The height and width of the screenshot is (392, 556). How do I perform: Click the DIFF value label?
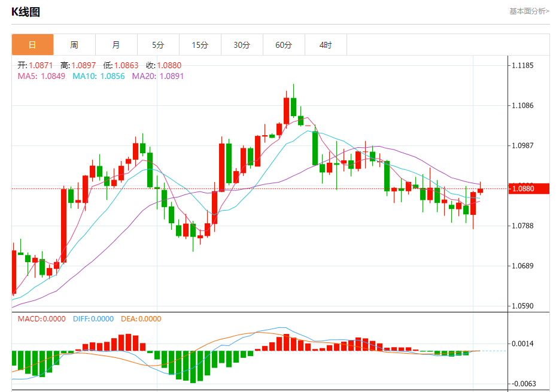pos(93,319)
